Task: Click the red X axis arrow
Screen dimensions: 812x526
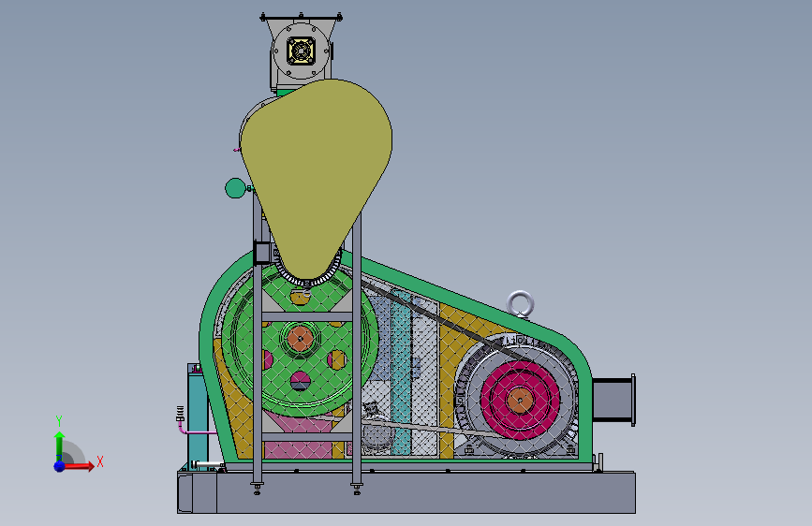Action: tap(79, 466)
